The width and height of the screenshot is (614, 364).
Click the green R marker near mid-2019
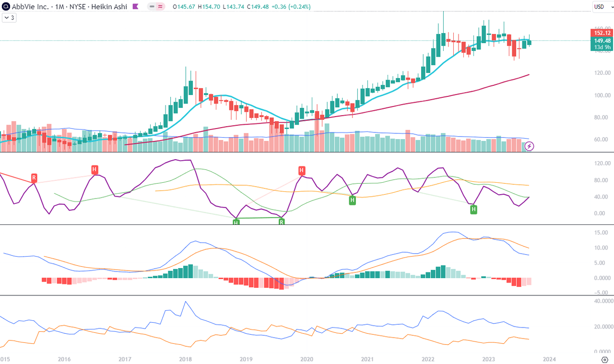pyautogui.click(x=282, y=222)
